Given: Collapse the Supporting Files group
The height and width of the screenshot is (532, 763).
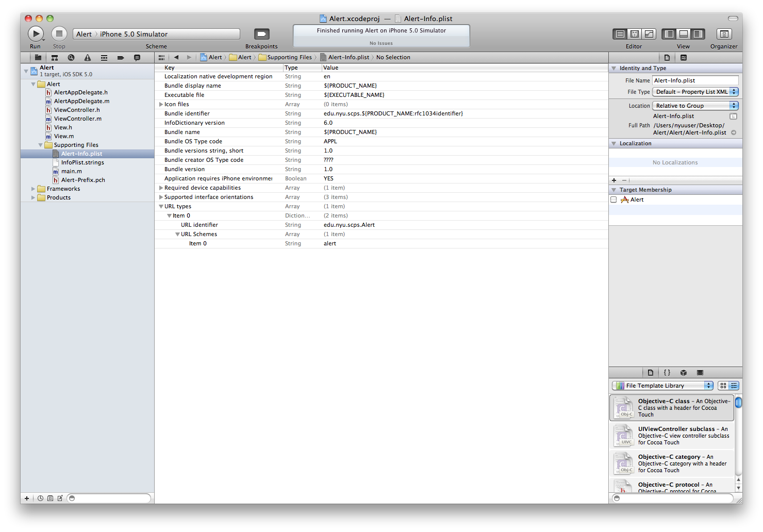Looking at the screenshot, I should click(41, 145).
